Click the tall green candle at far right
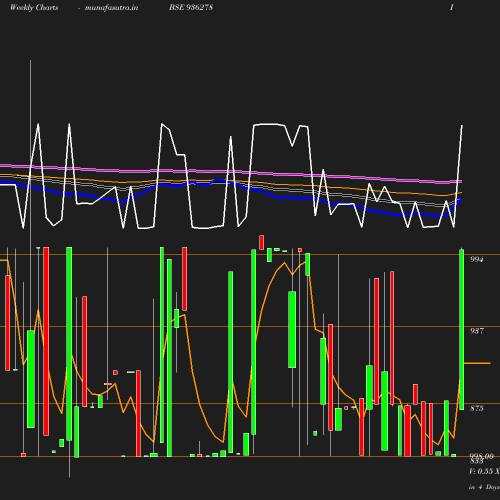This screenshot has height=500, width=500. coord(462,329)
